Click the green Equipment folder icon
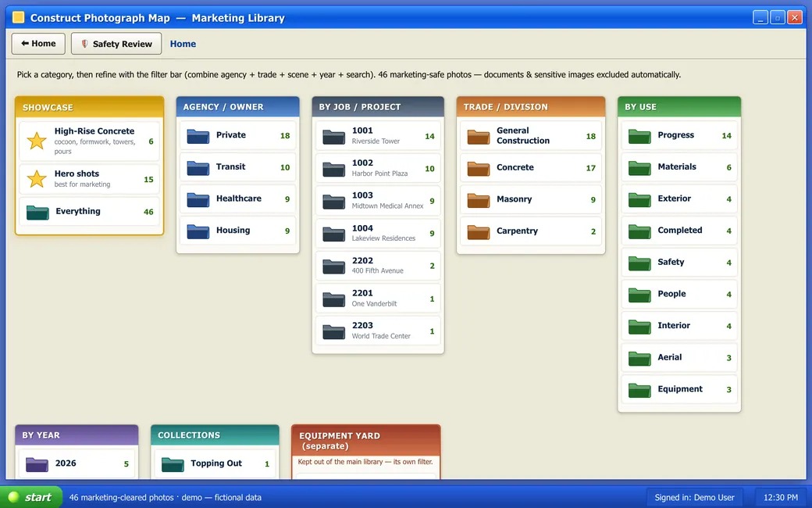The height and width of the screenshot is (508, 812). click(x=639, y=390)
